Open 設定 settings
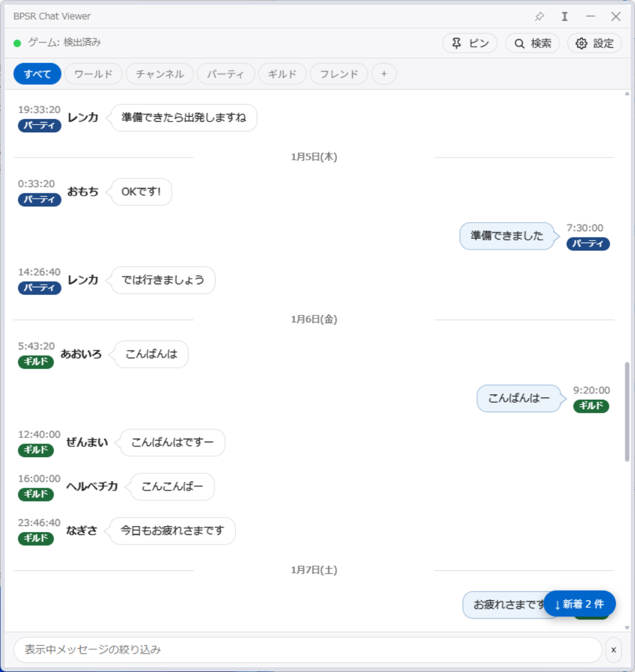The height and width of the screenshot is (672, 635). coord(595,43)
